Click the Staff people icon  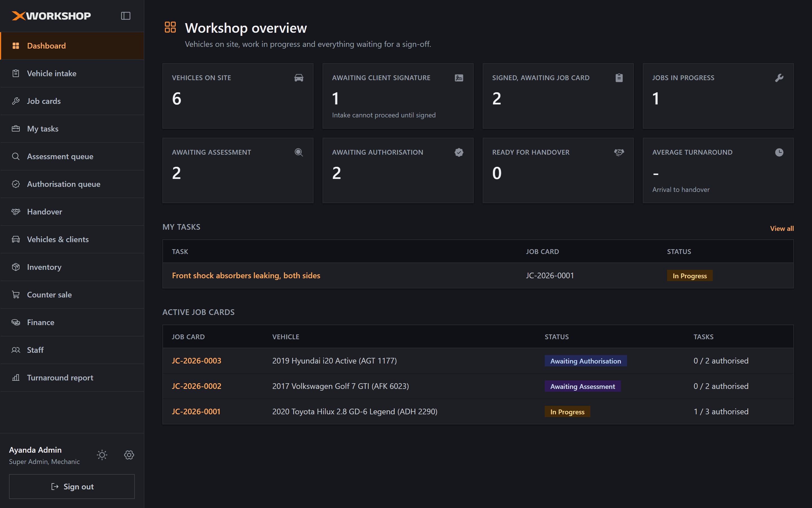16,350
